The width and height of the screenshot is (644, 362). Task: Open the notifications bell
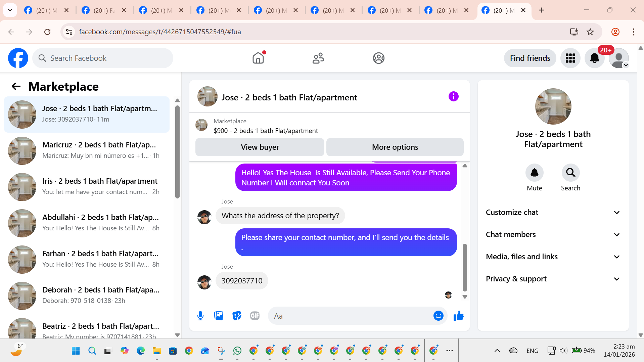tap(594, 58)
